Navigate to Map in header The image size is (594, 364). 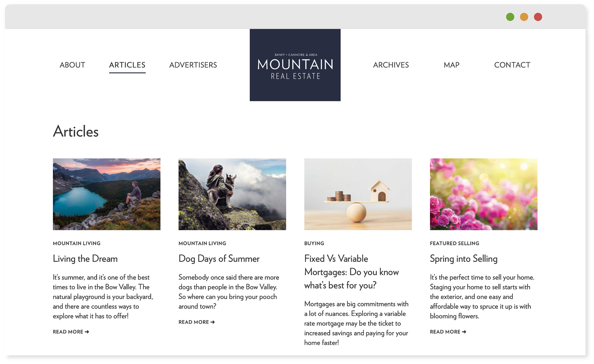pos(451,65)
